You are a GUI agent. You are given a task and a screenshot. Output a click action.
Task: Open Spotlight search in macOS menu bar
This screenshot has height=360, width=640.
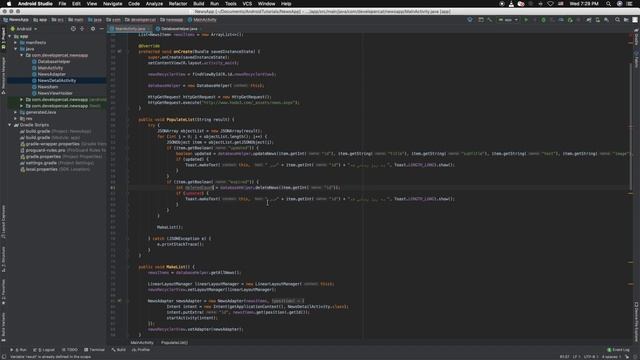(x=609, y=4)
